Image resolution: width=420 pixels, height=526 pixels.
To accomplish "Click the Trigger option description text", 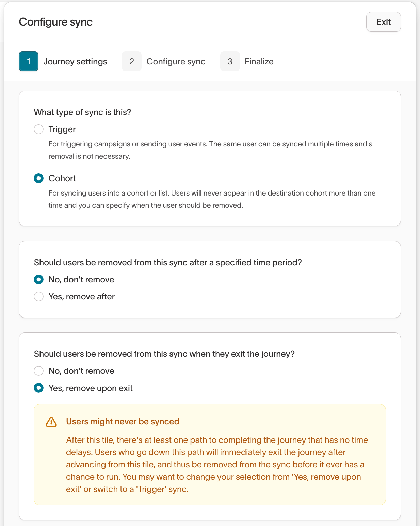I will (x=210, y=150).
